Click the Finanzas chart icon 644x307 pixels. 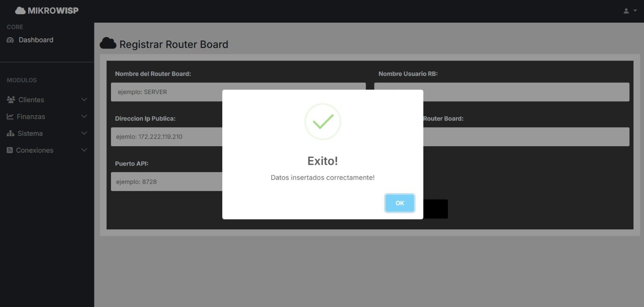pos(10,116)
